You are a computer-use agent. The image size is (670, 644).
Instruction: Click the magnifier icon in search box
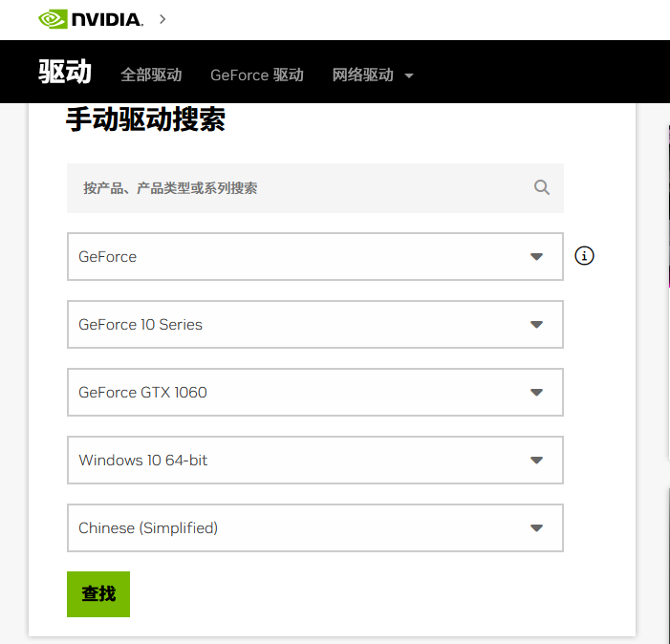[542, 187]
